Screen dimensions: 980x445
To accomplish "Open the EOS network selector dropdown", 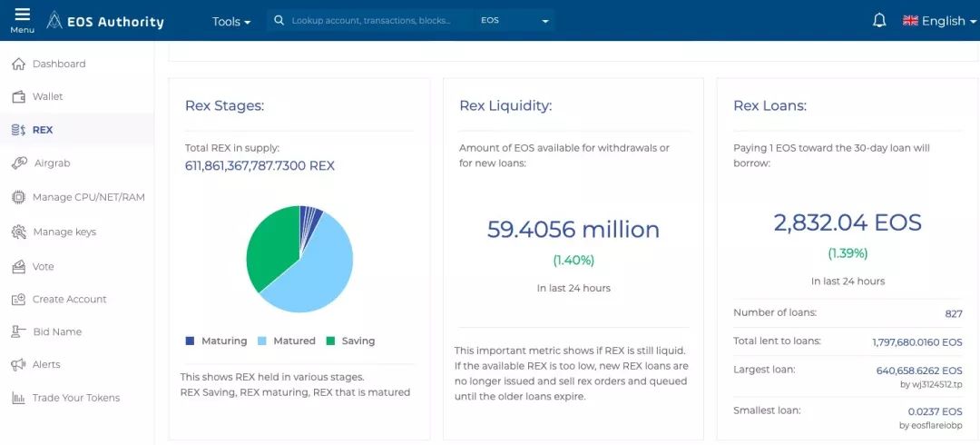I will pos(515,21).
